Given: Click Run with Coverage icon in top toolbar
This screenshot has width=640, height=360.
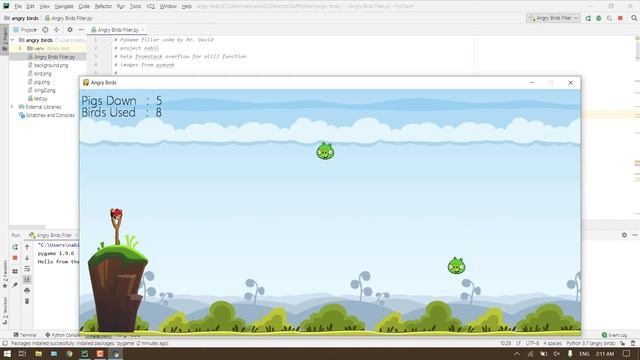Looking at the screenshot, I should tap(609, 18).
